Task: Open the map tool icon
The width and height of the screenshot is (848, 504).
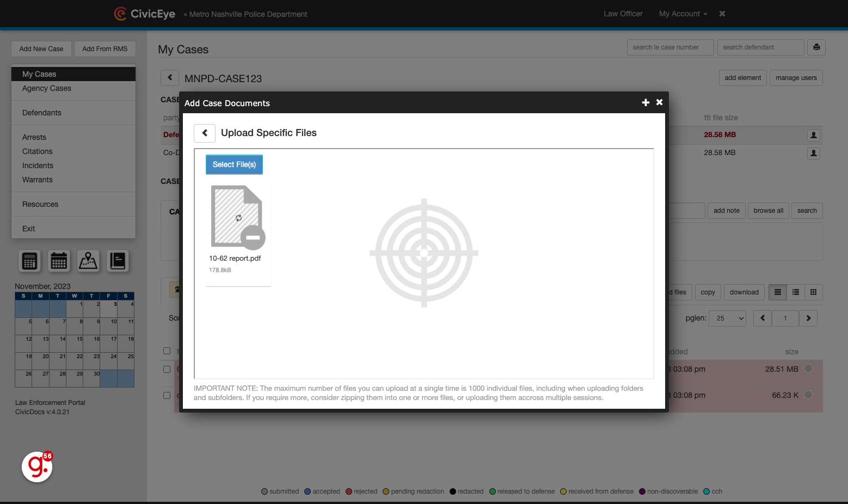Action: point(88,261)
